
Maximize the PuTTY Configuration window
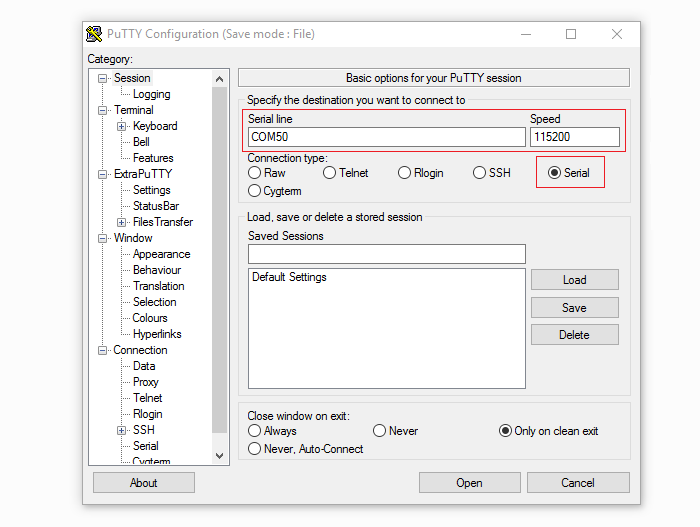(x=571, y=34)
